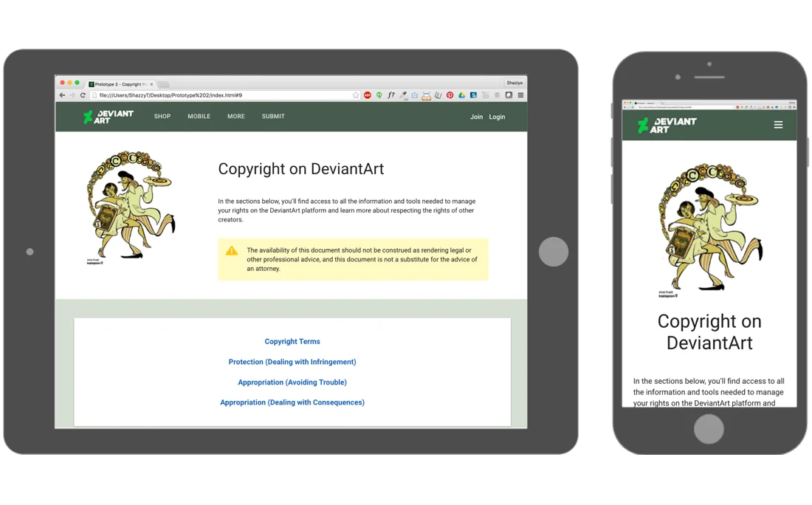Click the DeviantArt logo on the phone screen
Viewport: 812px width, 505px height.
point(667,125)
